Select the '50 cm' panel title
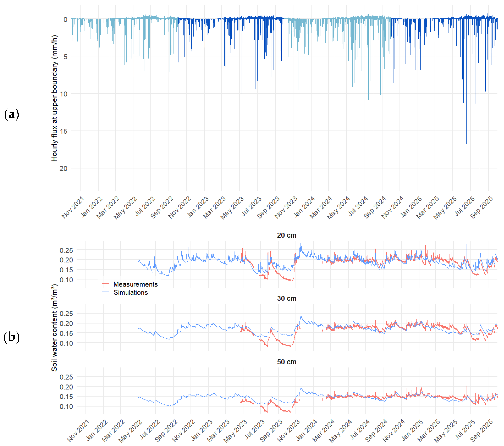This screenshot has height=446, width=504. pyautogui.click(x=286, y=362)
